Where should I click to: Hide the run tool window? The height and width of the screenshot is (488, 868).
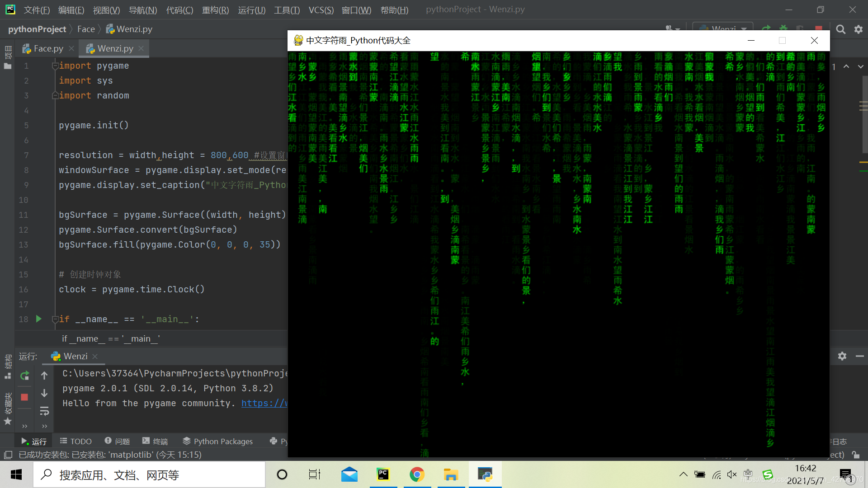point(860,356)
